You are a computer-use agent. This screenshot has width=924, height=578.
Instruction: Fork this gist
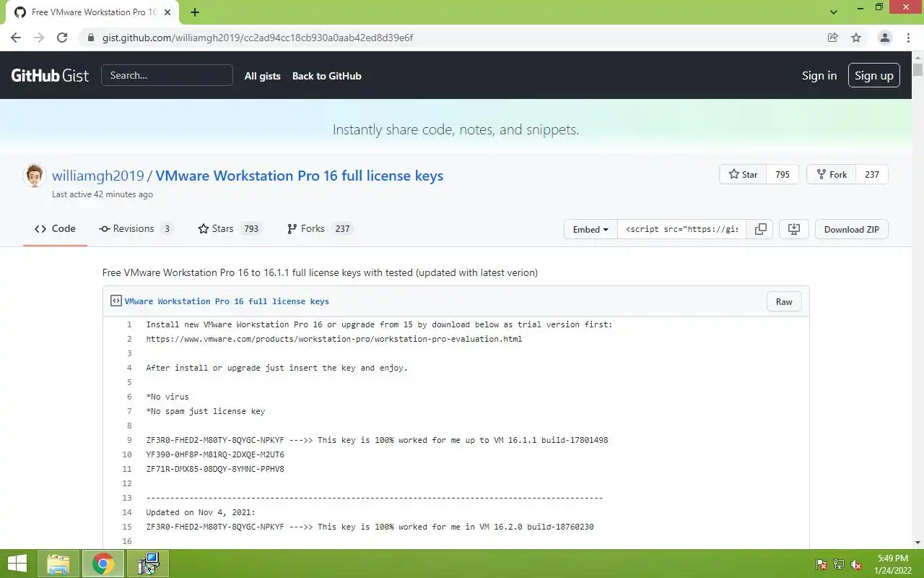832,174
